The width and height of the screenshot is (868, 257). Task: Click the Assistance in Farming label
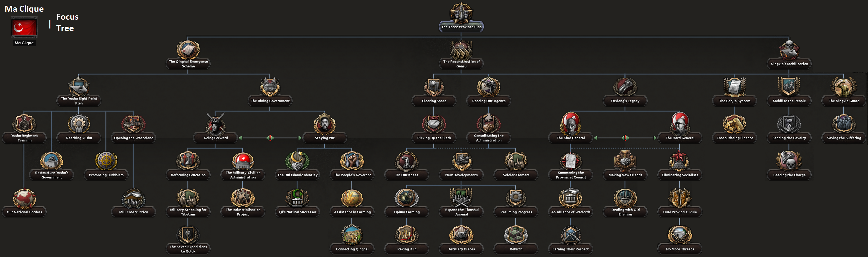(352, 212)
